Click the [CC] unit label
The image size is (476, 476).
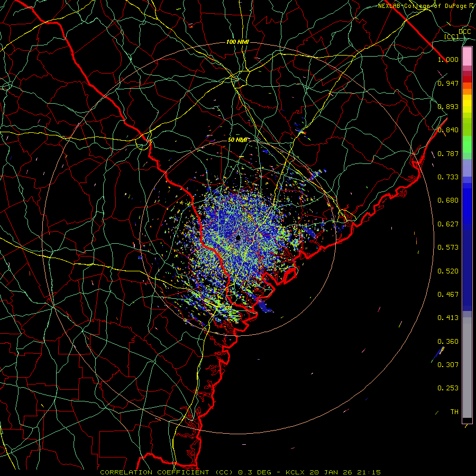click(452, 37)
